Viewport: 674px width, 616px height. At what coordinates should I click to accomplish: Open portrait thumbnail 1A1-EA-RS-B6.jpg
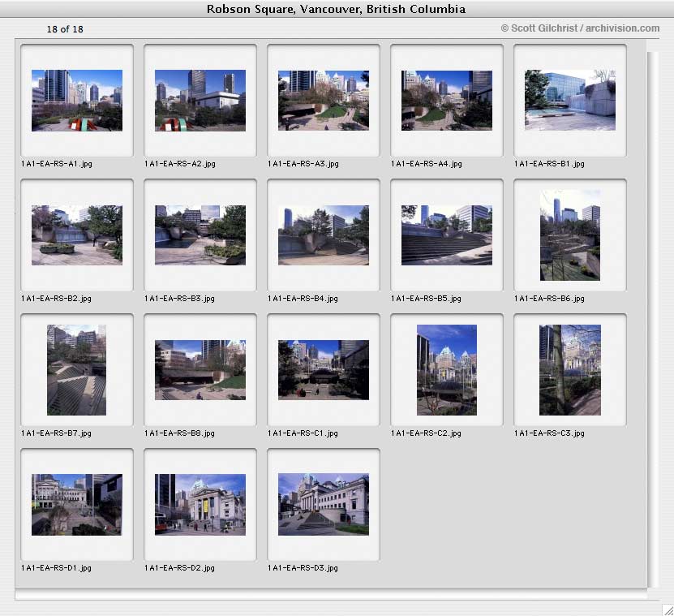tap(570, 235)
